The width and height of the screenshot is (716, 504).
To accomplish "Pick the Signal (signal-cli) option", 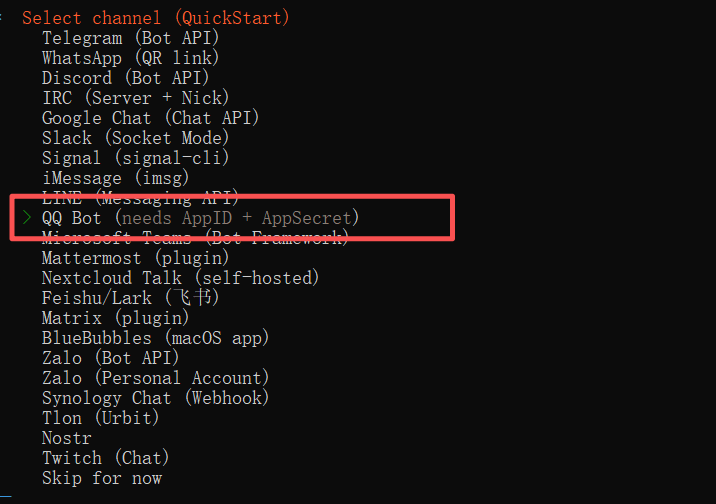I will point(135,158).
